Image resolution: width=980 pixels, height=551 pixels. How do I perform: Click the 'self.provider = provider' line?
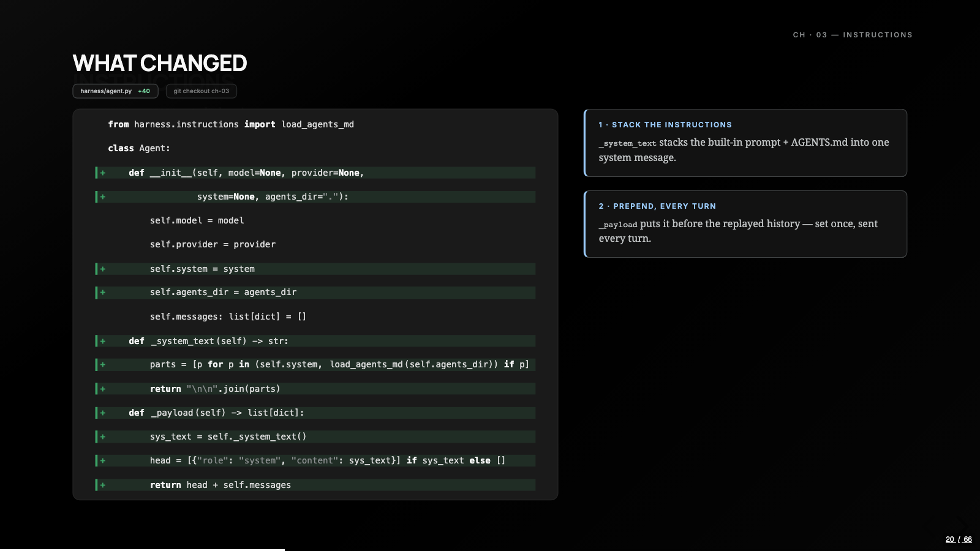pos(213,244)
